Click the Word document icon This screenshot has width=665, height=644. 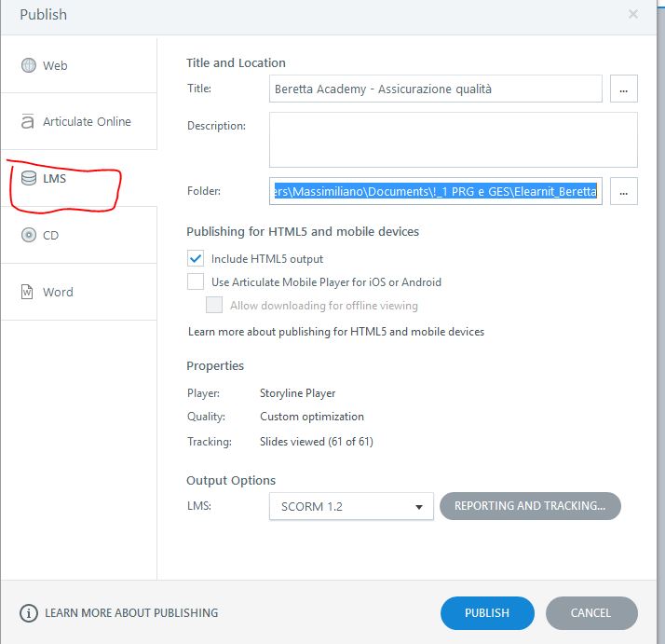[x=28, y=292]
